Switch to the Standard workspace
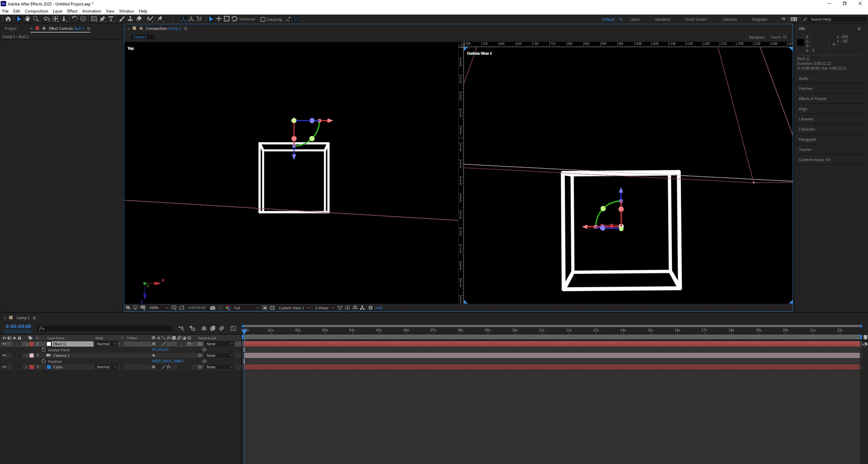 point(662,19)
